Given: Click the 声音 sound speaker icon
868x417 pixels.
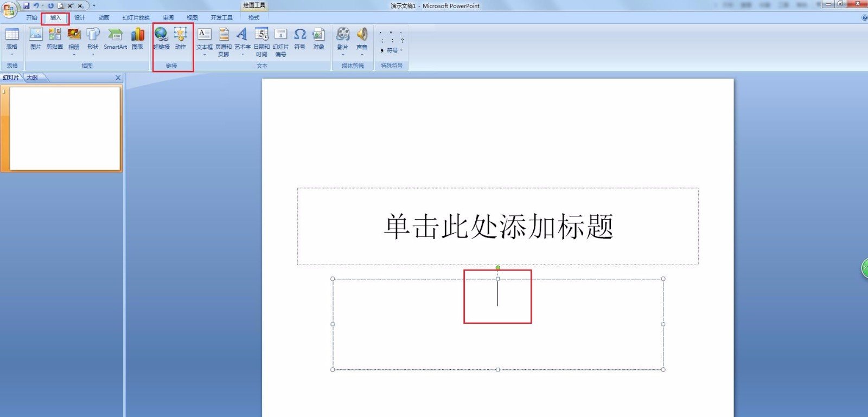Looking at the screenshot, I should pyautogui.click(x=362, y=34).
